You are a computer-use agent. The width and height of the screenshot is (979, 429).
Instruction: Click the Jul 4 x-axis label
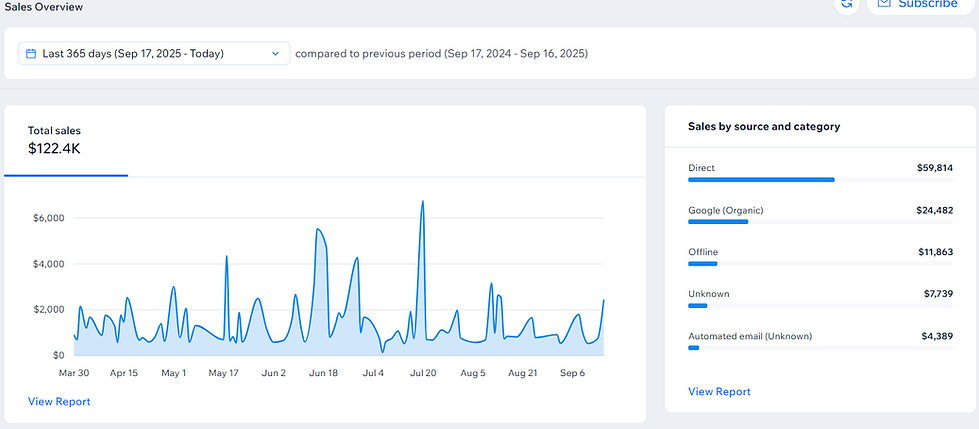pyautogui.click(x=373, y=373)
